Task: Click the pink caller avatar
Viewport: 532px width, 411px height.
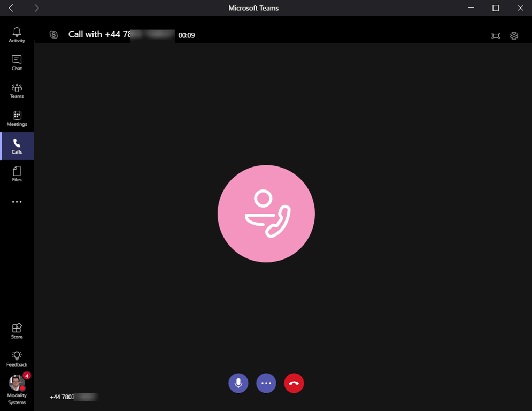Action: point(266,214)
